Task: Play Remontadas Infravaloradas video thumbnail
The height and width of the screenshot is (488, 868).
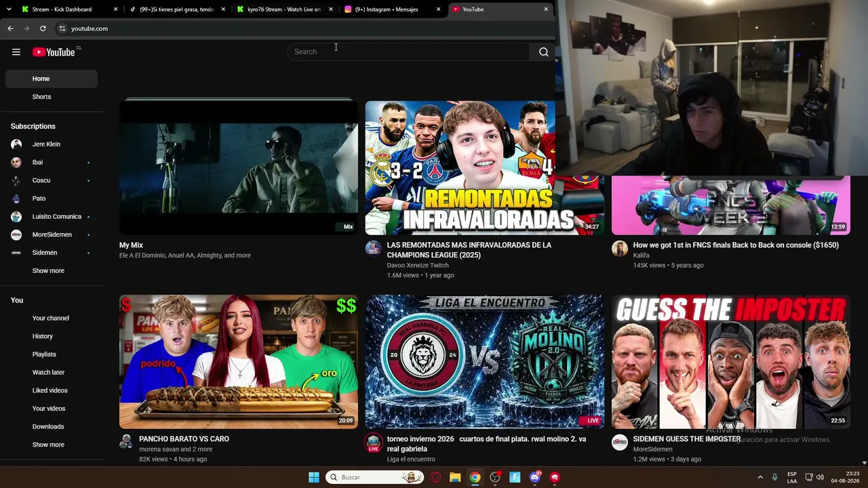Action: click(x=484, y=167)
